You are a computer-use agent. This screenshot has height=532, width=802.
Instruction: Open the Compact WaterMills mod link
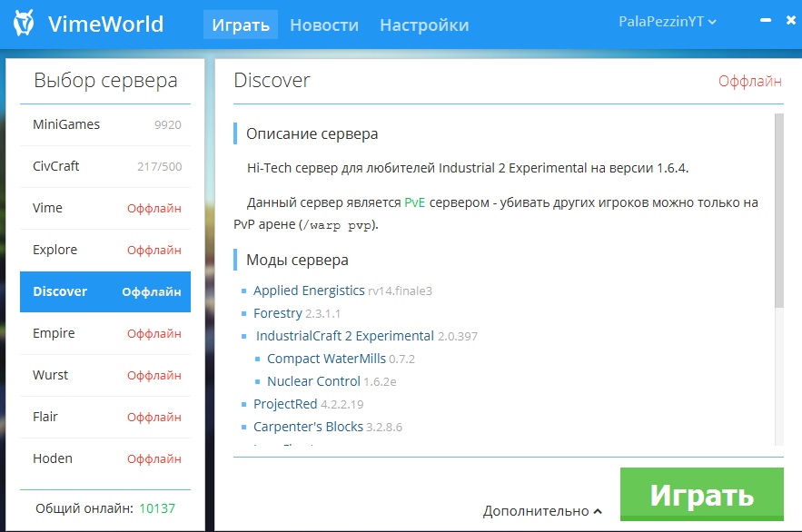pos(326,359)
